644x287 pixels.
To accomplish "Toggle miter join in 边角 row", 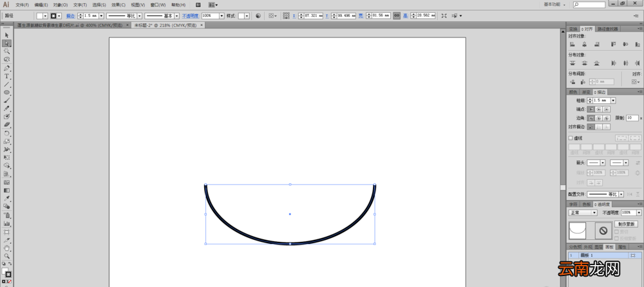I will tap(591, 118).
